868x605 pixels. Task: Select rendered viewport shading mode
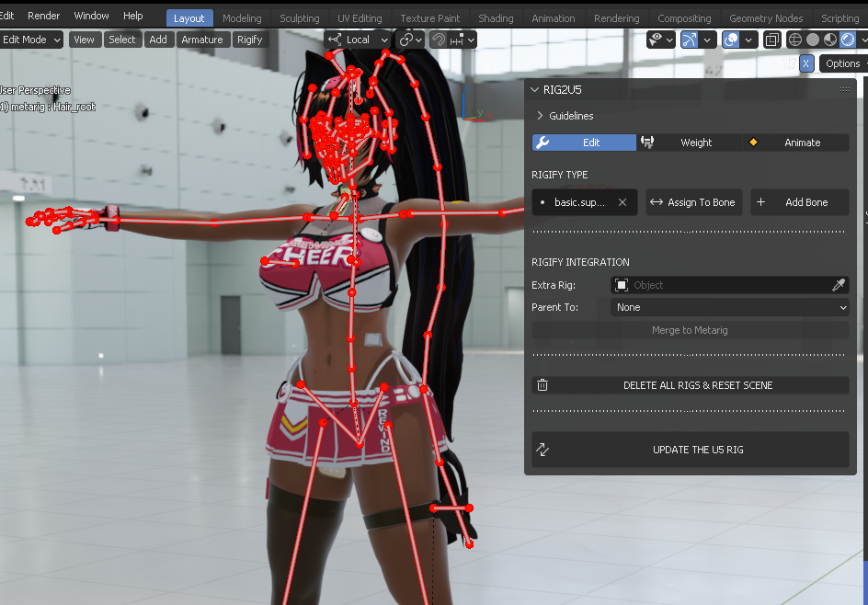tap(846, 40)
